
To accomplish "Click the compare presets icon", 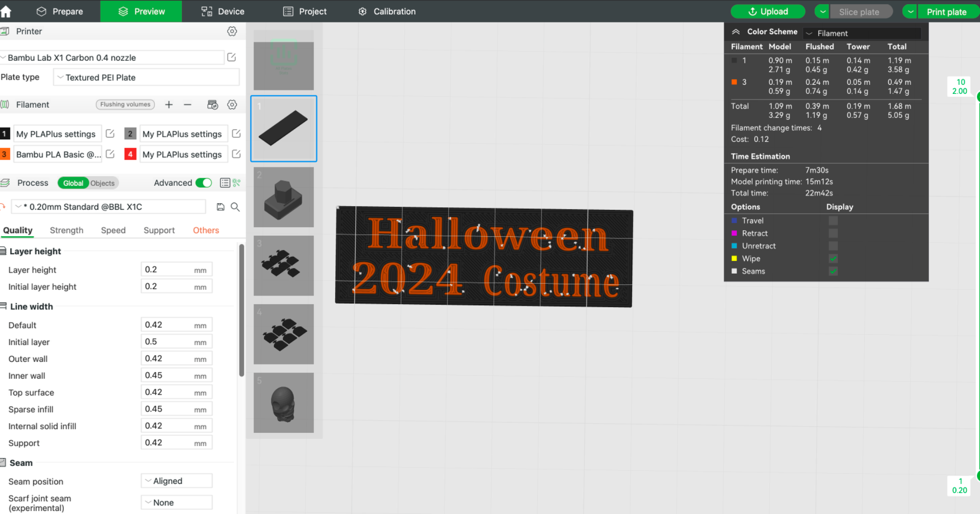I will pyautogui.click(x=237, y=183).
